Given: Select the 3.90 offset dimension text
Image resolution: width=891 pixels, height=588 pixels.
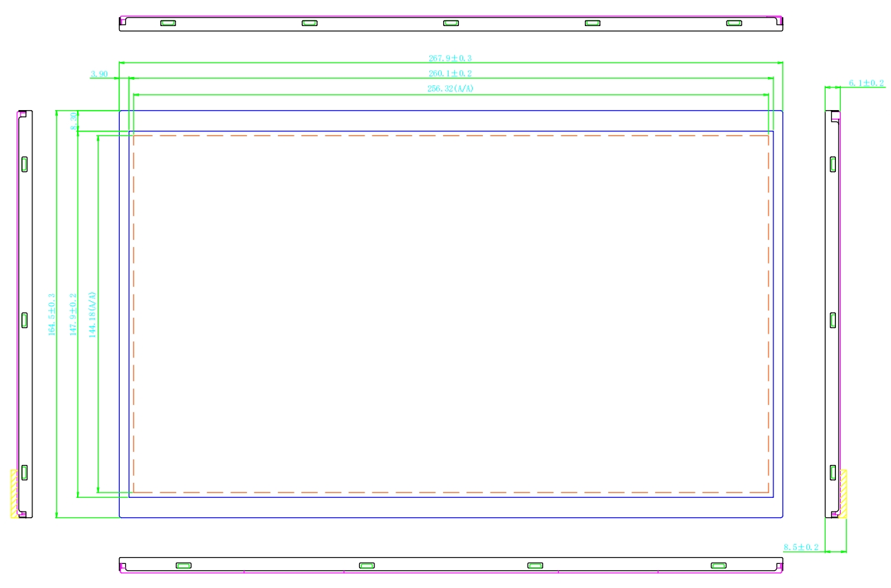Looking at the screenshot, I should pyautogui.click(x=99, y=74).
